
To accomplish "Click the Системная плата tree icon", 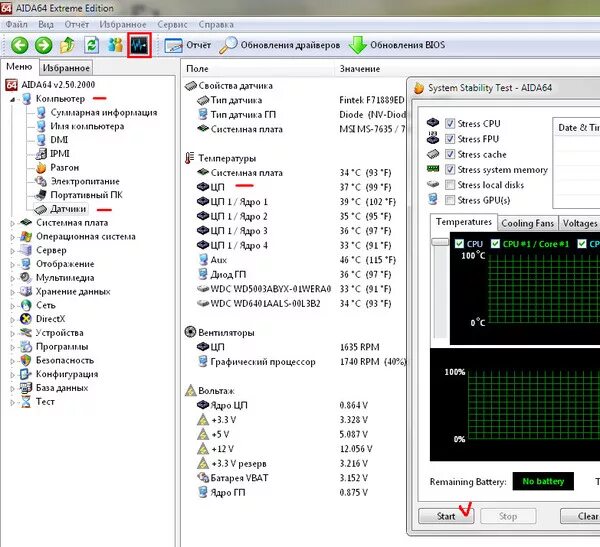I will pyautogui.click(x=26, y=223).
